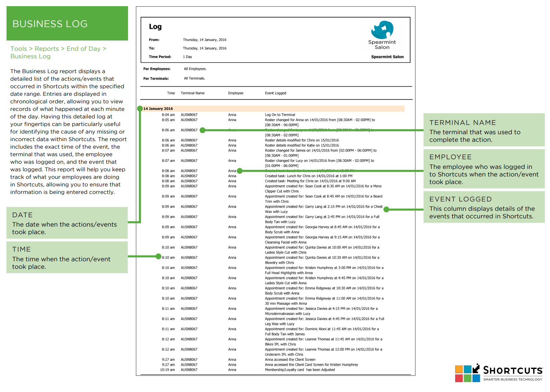Click the '1 Day' time period value
Image resolution: width=550 pixels, height=392 pixels.
pos(187,57)
